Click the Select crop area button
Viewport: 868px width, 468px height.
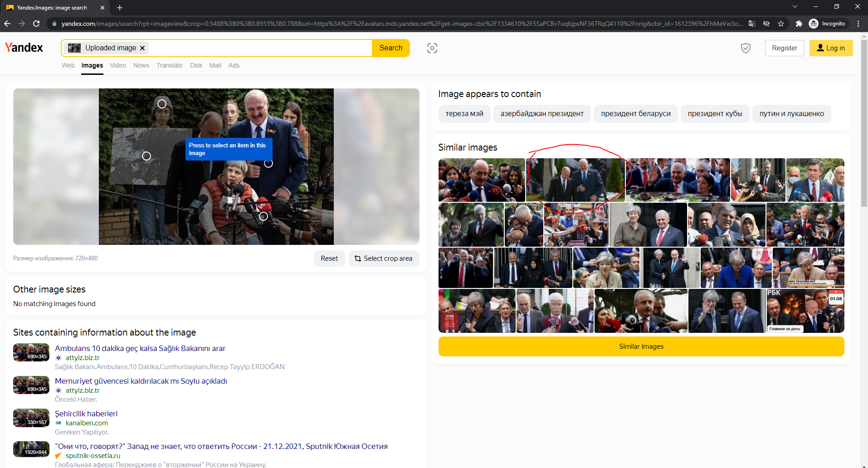click(x=384, y=258)
